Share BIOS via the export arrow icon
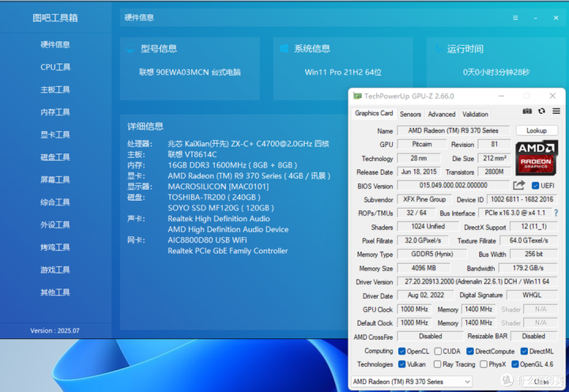 click(519, 185)
